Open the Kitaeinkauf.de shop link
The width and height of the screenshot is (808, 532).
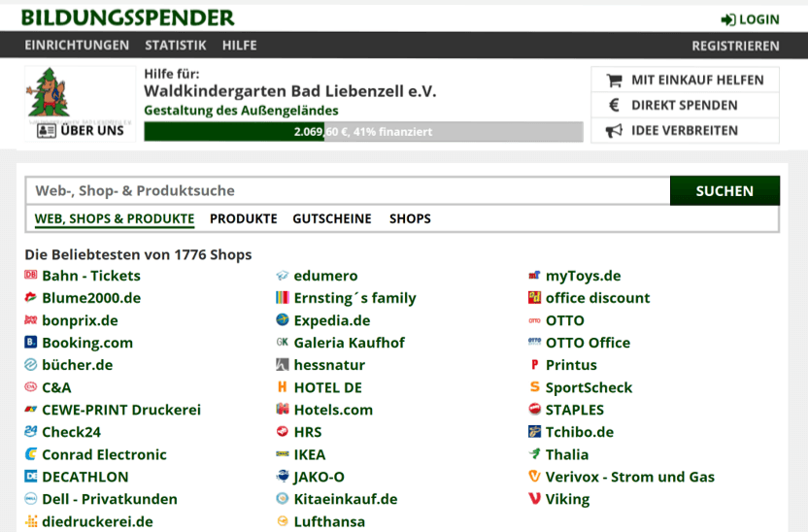[346, 499]
